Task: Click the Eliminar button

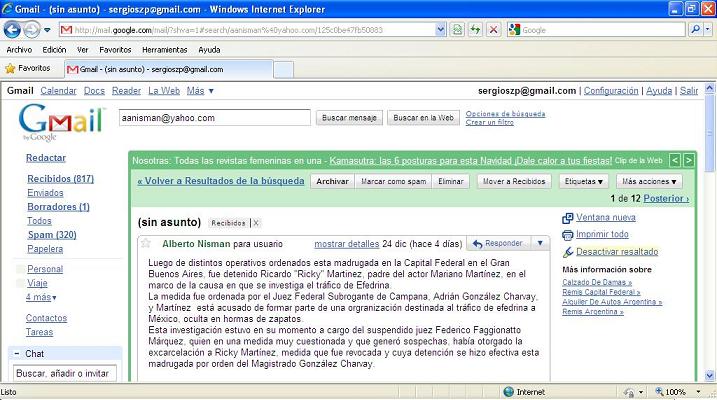Action: [451, 181]
